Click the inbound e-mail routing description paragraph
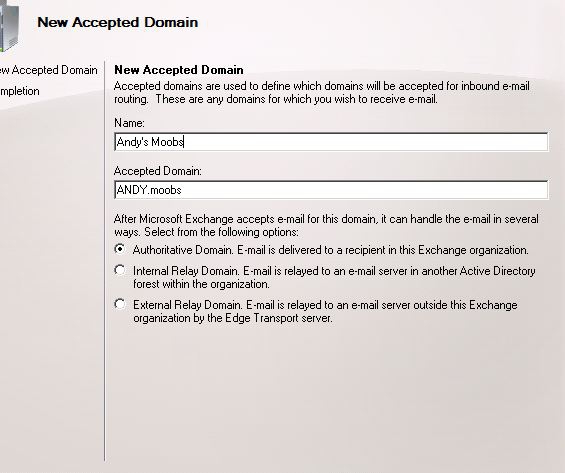The image size is (565, 473). pyautogui.click(x=322, y=92)
